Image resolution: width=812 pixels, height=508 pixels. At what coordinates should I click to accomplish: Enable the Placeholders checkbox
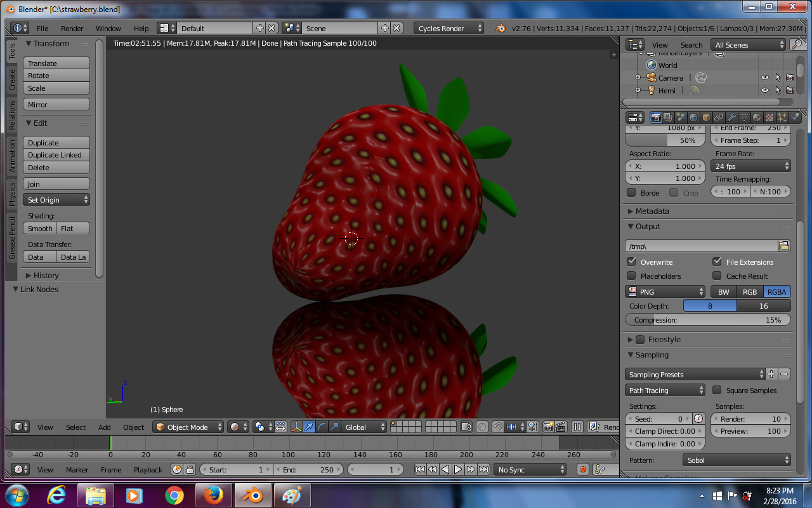point(631,276)
